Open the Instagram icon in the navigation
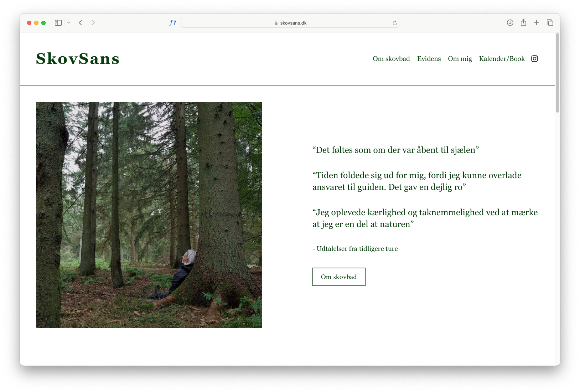 tap(534, 59)
